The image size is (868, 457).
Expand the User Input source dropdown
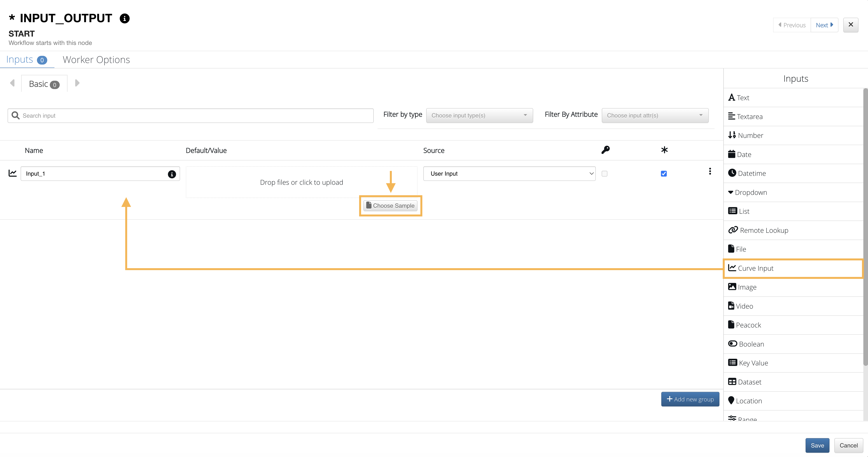point(509,174)
